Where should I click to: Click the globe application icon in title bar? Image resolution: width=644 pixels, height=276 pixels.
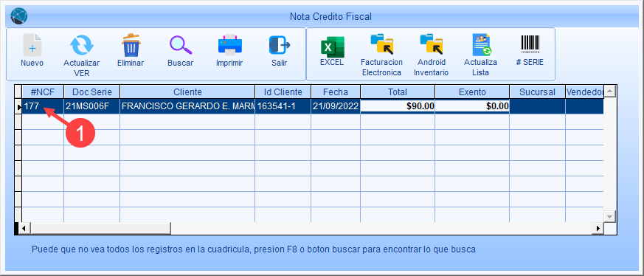click(x=20, y=16)
